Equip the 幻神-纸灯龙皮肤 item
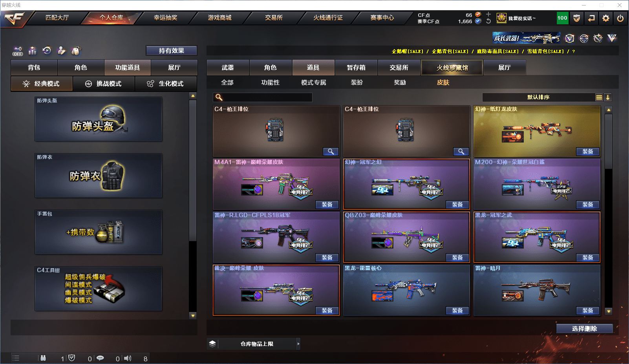This screenshot has width=629, height=364. click(588, 152)
